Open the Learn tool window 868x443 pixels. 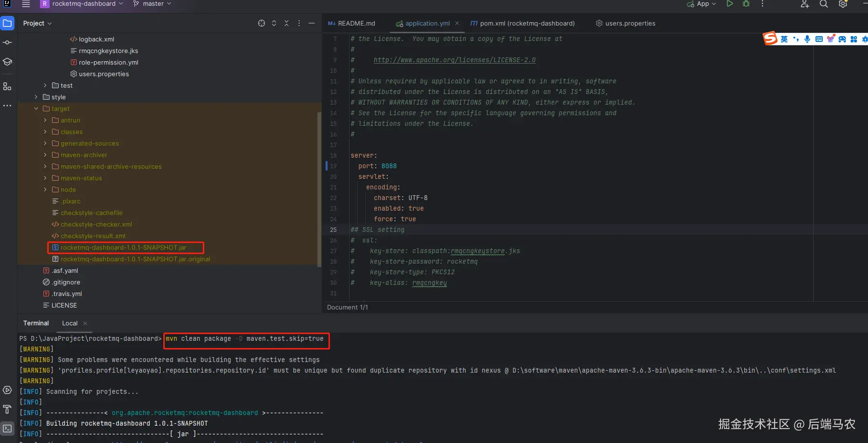[7, 62]
